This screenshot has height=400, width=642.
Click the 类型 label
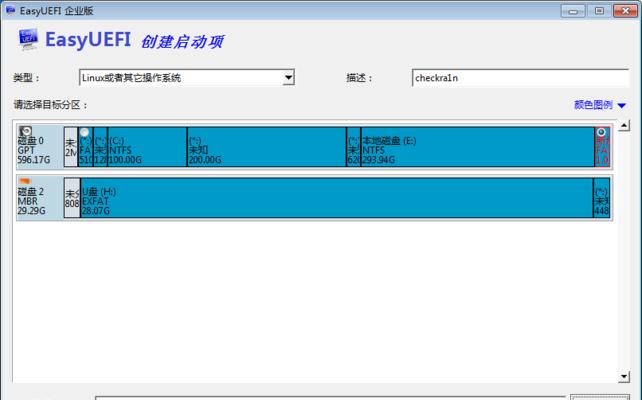pos(26,78)
